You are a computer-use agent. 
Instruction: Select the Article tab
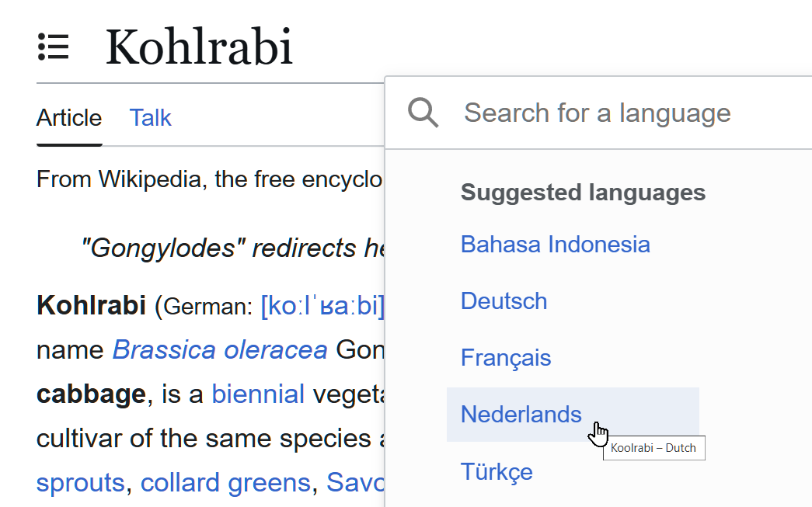click(69, 118)
